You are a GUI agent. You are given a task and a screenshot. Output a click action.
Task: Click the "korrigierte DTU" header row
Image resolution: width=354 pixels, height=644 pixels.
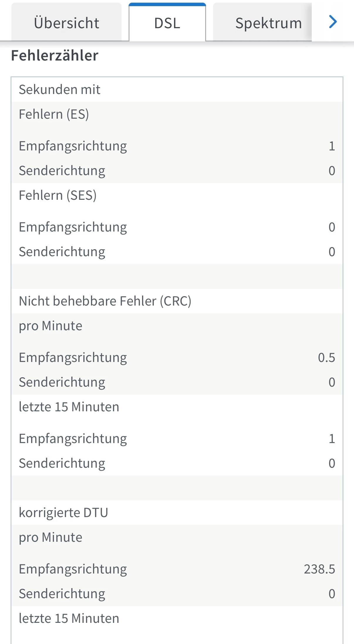click(63, 513)
